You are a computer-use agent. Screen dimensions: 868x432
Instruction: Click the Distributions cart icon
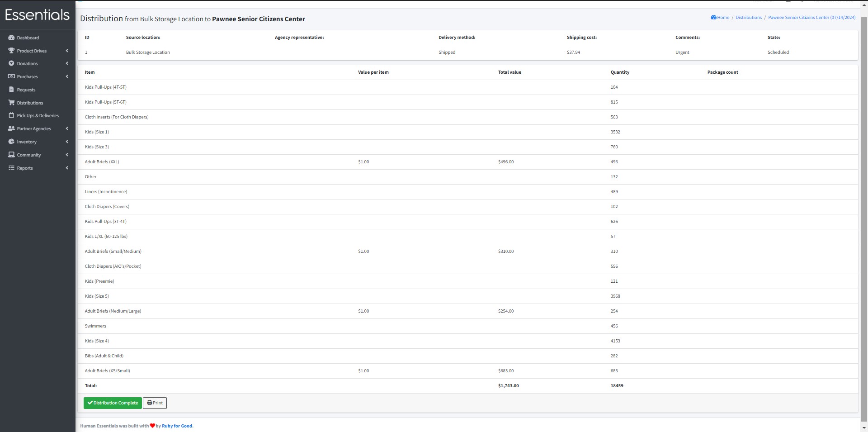pyautogui.click(x=11, y=103)
